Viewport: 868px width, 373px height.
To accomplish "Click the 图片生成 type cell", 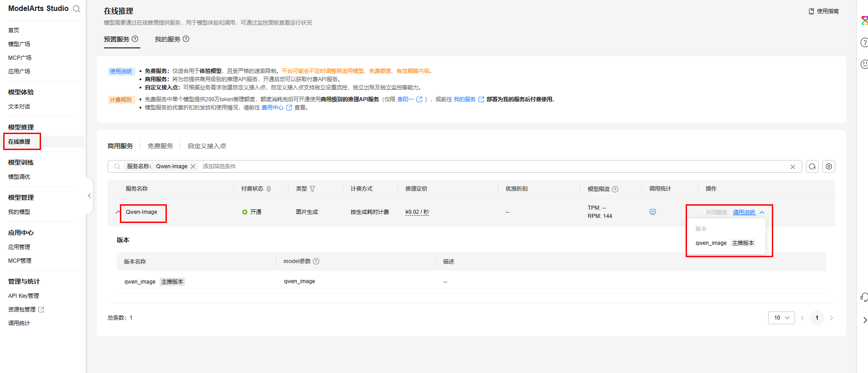I will tap(307, 212).
